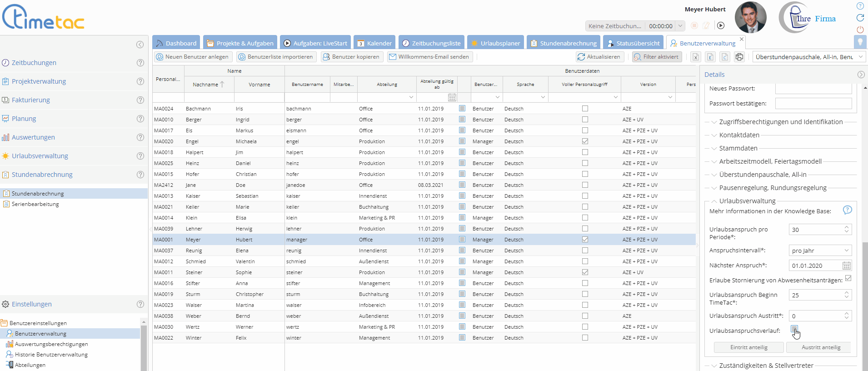Click the start time tracking play button

(721, 25)
